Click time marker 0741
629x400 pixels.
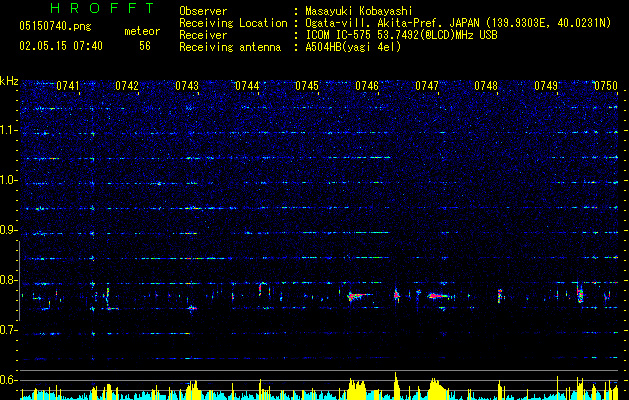tap(67, 86)
